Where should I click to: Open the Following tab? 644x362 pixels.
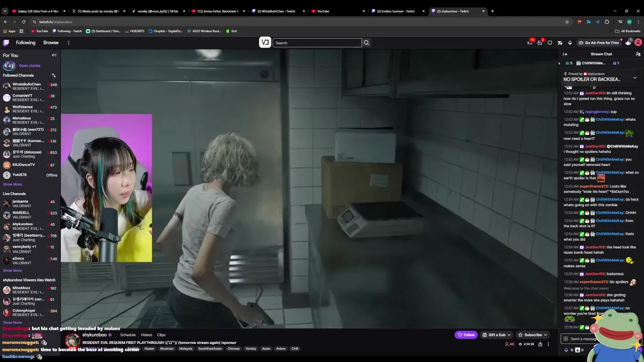pos(26,43)
